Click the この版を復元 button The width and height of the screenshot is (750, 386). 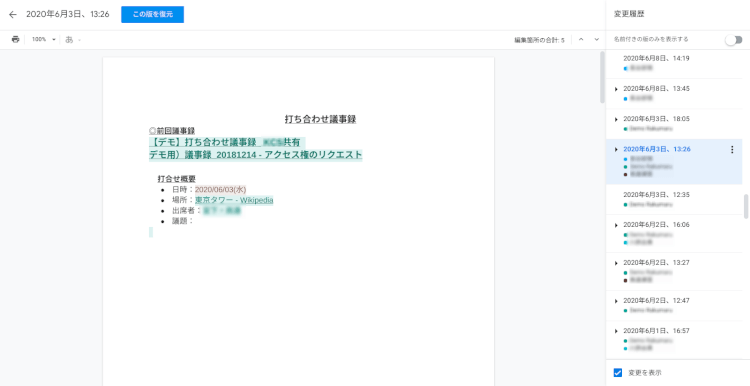point(153,14)
